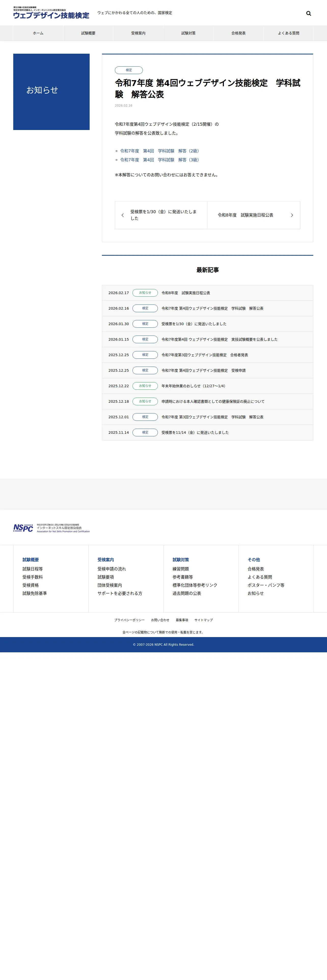
Task: Click the 検定 tag on the 2025.11.14 row
Action: pos(145,433)
